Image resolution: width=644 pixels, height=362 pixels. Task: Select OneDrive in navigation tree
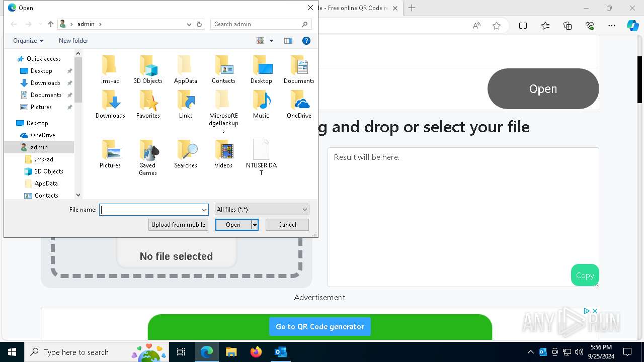[43, 135]
